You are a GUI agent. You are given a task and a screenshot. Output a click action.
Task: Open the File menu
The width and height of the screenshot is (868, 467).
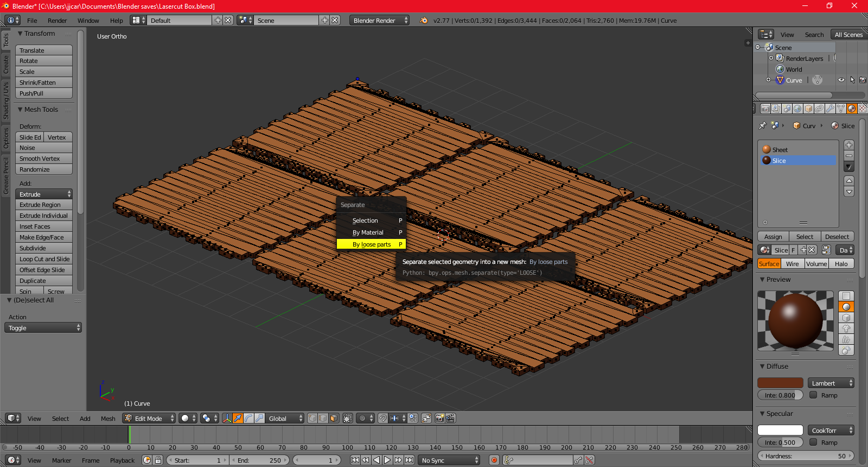pyautogui.click(x=32, y=21)
